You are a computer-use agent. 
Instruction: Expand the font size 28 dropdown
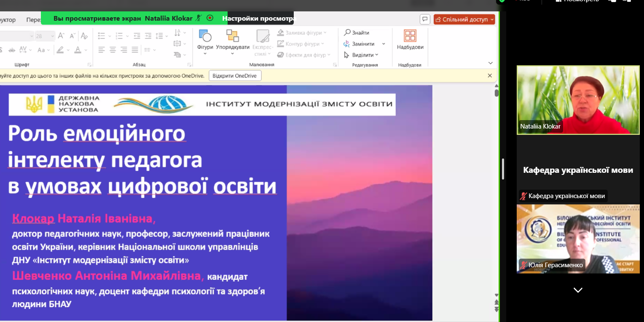52,36
